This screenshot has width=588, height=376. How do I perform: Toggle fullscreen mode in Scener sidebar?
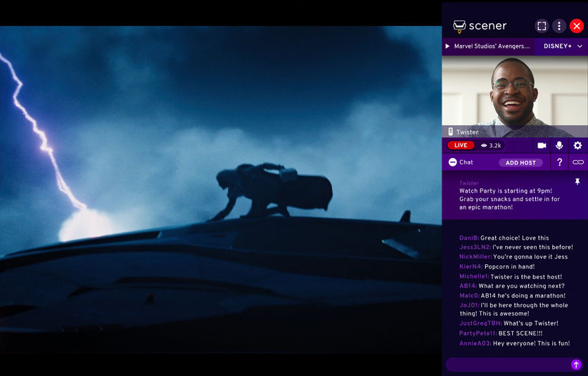tap(542, 26)
